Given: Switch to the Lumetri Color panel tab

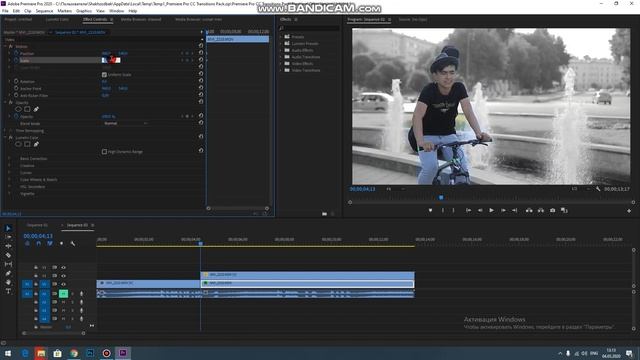Looking at the screenshot, I should (57, 19).
